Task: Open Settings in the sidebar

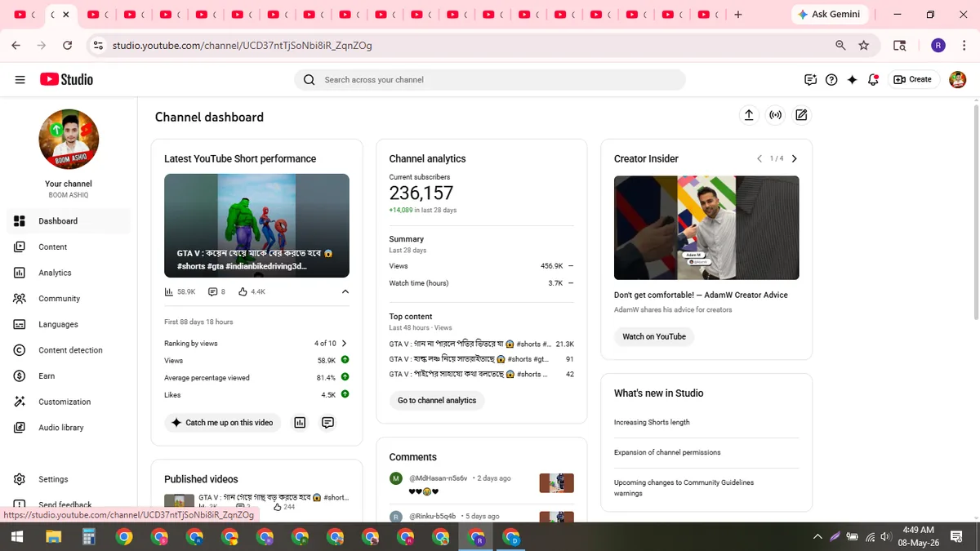Action: pos(69,479)
